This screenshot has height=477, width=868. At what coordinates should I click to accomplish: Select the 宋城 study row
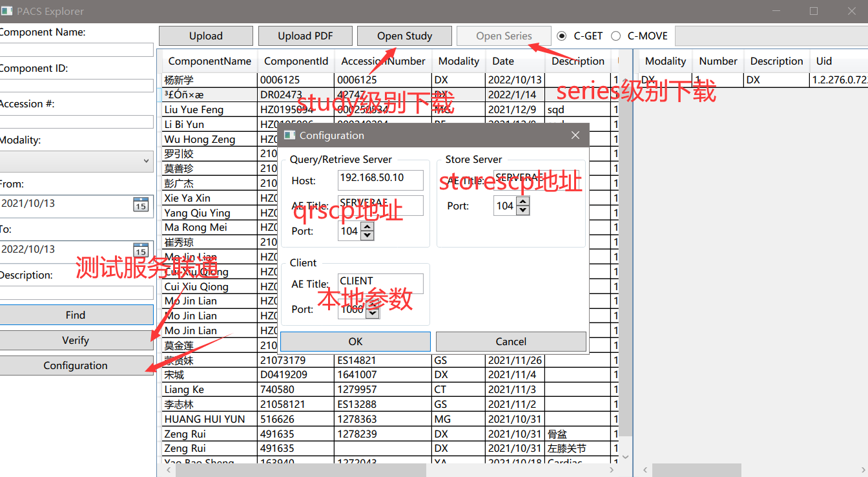tap(389, 375)
